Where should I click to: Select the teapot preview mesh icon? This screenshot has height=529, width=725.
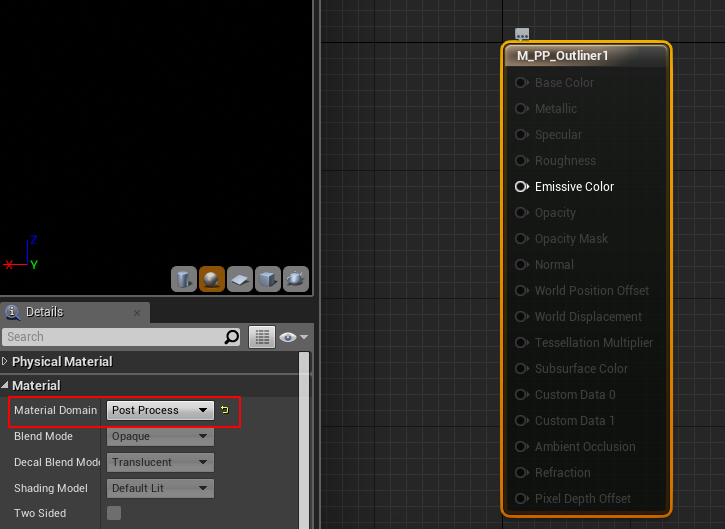[296, 279]
